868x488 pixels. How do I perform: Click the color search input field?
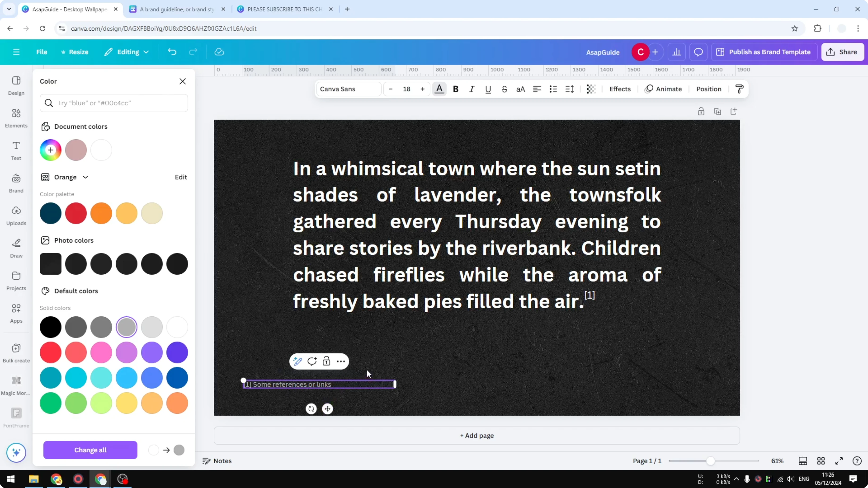pyautogui.click(x=114, y=103)
